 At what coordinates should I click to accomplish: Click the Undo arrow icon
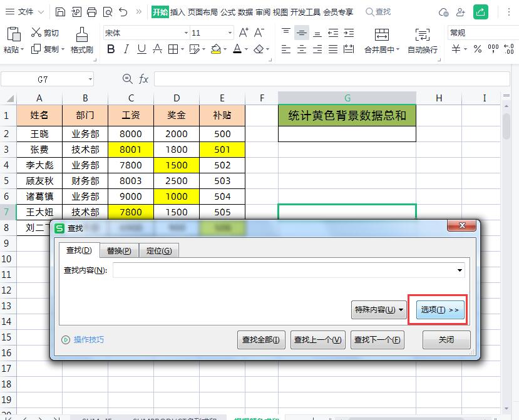[123, 13]
